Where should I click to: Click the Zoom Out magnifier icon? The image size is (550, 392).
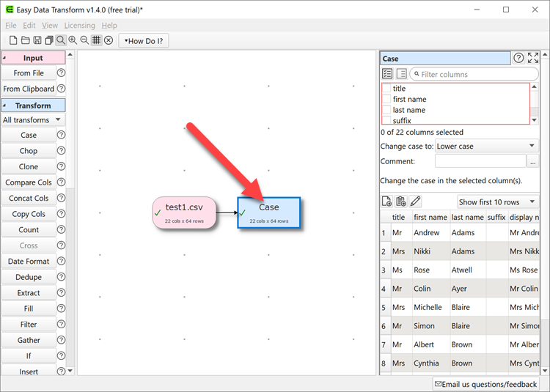84,40
